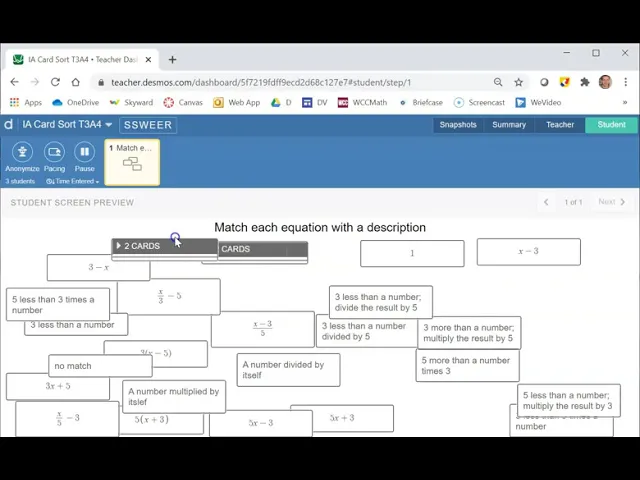Select '3 less than a number; divide the result by 5'
Image resolution: width=640 pixels, height=480 pixels.
[x=381, y=302]
